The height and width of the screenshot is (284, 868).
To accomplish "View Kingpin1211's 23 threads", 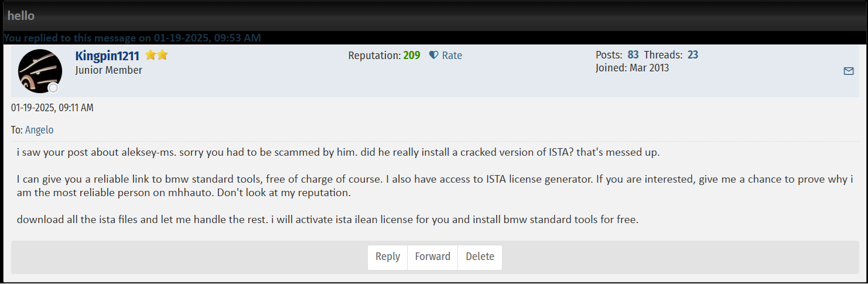I will [x=693, y=55].
